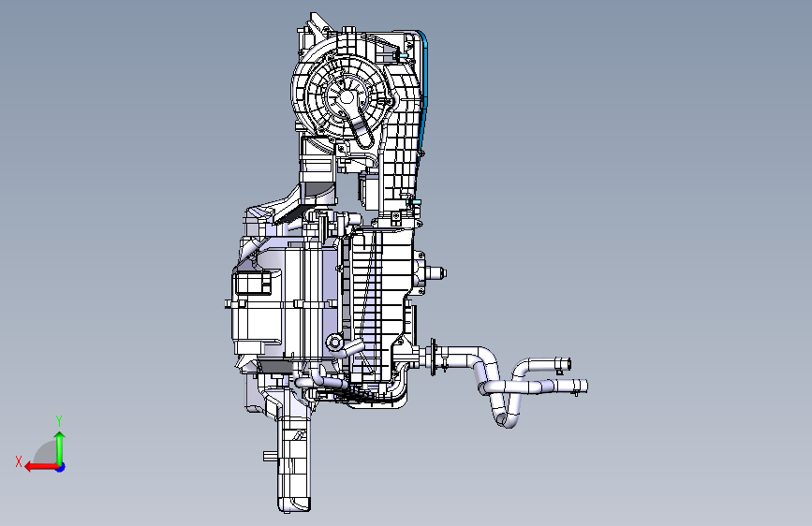Click the green "Y" triad label
812x526 pixels.
pos(59,421)
